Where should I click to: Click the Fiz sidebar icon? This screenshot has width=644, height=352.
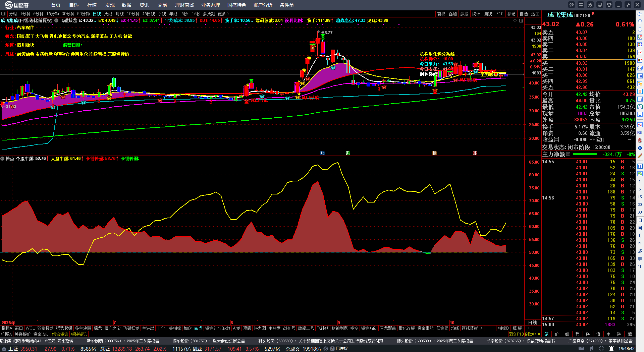click(640, 99)
